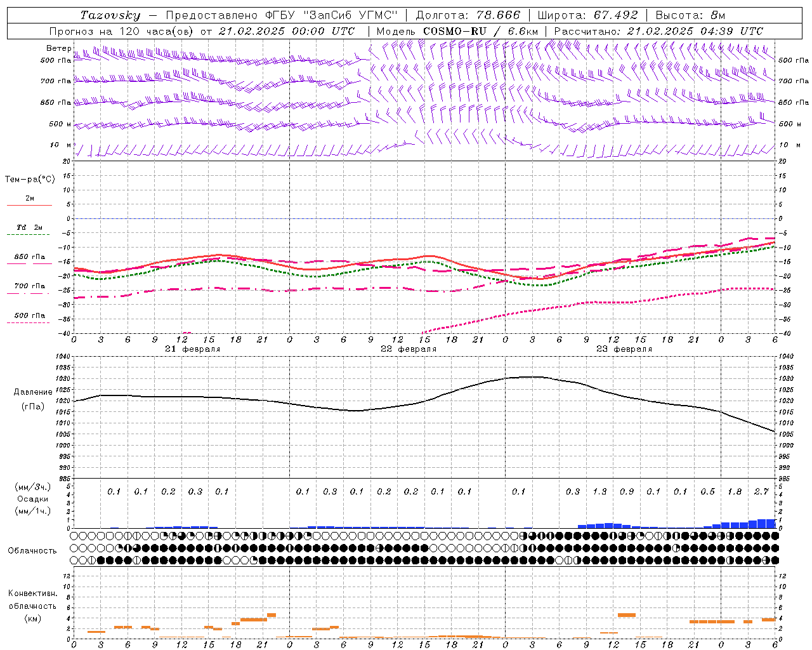Click '1040' on the left pressure axis
This screenshot has width=812, height=650.
[x=64, y=356]
